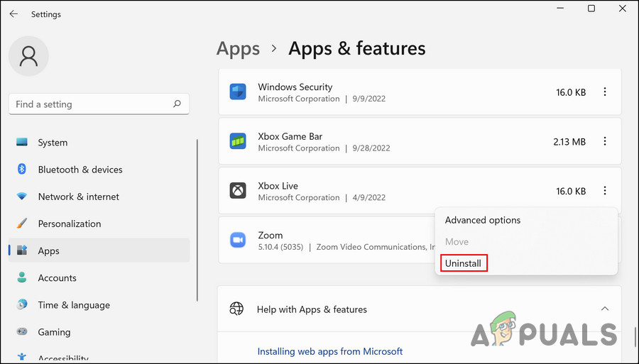
Task: Click the Xbox Game Bar app icon
Action: (x=238, y=141)
